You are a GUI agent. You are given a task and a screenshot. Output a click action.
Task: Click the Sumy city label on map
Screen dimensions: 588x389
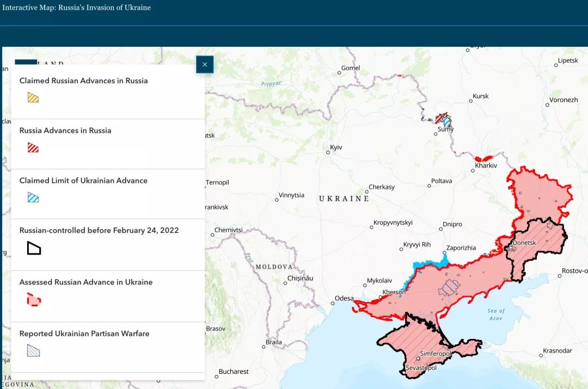pos(445,129)
